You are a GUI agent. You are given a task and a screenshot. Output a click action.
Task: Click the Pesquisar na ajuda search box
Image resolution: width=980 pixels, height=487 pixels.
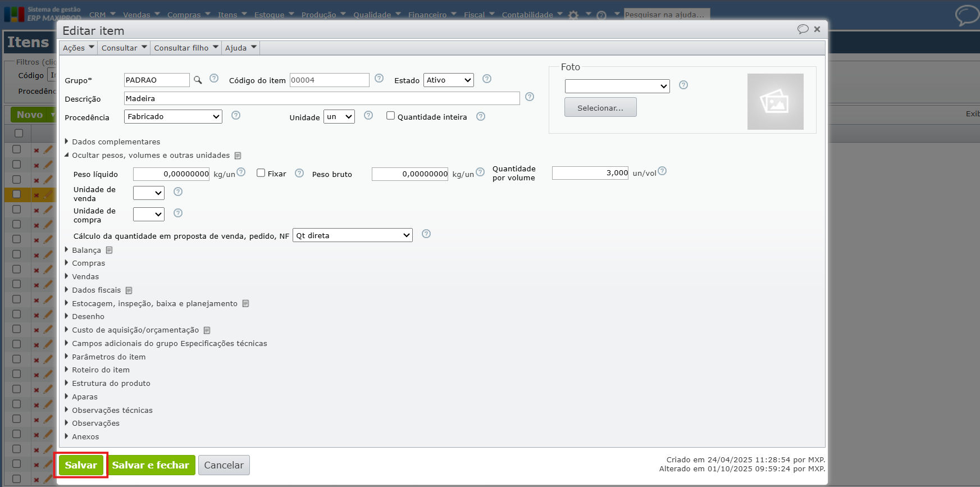[667, 15]
